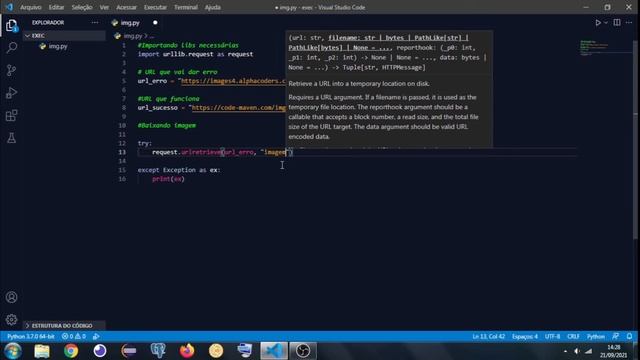Change encoding via UTF-8
640x360 pixels.
552,336
